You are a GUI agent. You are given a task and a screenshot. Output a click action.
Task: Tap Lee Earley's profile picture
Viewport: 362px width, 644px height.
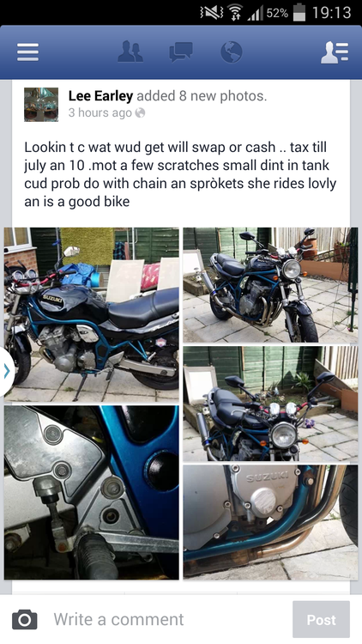(x=41, y=104)
